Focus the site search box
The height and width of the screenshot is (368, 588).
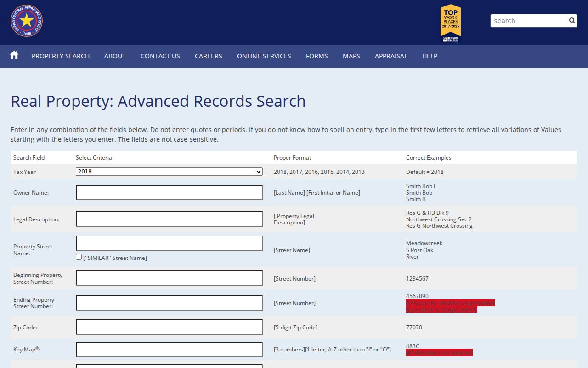coord(529,21)
